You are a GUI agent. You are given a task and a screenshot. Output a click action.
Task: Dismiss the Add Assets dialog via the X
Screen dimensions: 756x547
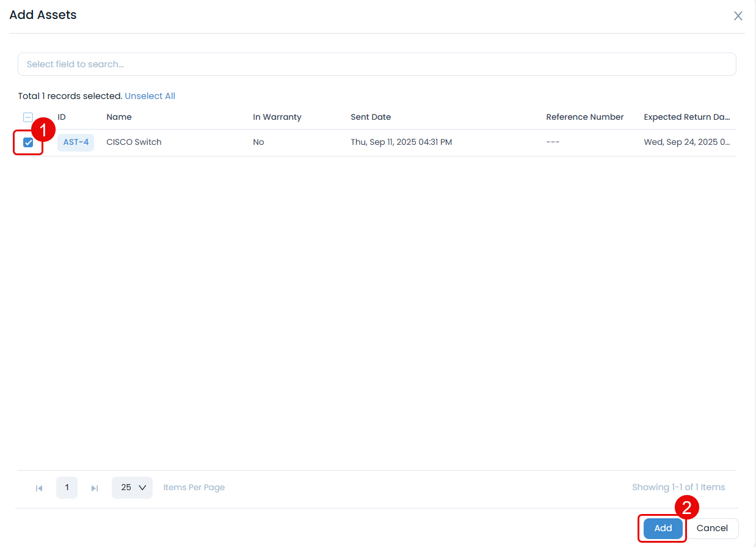click(x=738, y=16)
